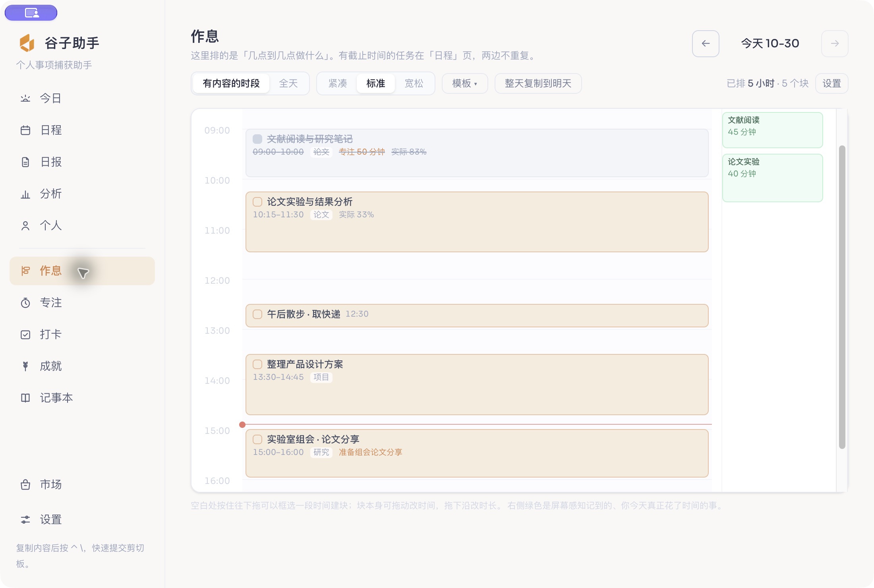
Task: Click the red current-time marker dot
Action: pyautogui.click(x=242, y=425)
